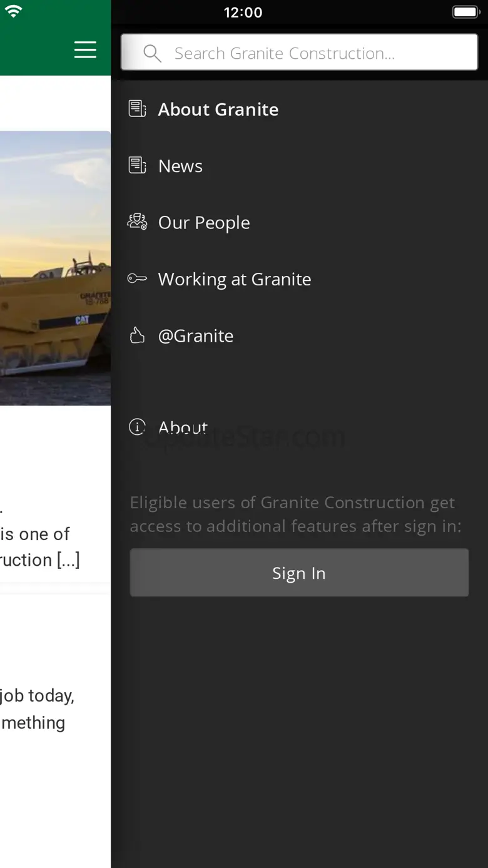Tap the hamburger menu icon
The width and height of the screenshot is (488, 868).
coord(85,49)
